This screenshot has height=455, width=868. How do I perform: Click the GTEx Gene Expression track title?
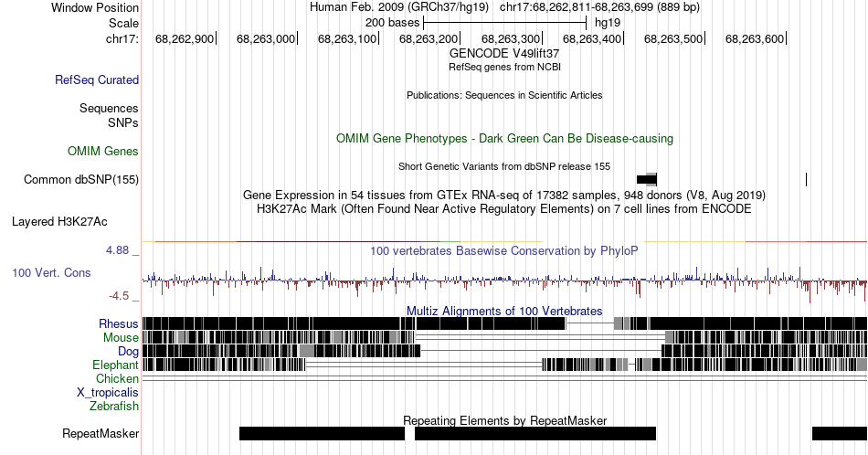point(504,195)
